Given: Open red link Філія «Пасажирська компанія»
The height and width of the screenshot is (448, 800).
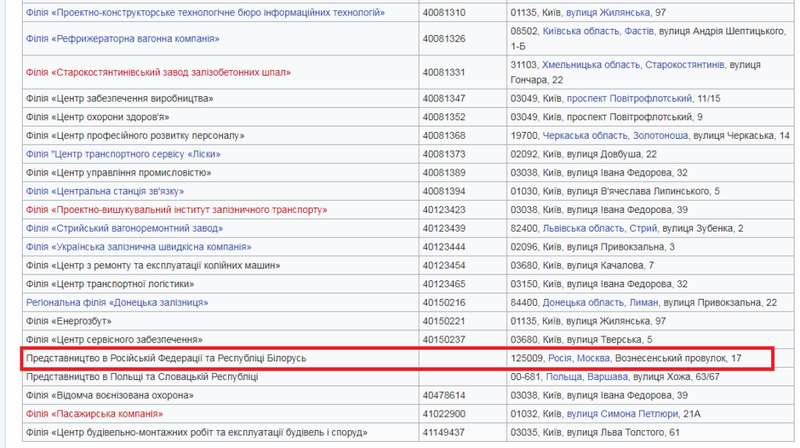Looking at the screenshot, I should tap(94, 413).
